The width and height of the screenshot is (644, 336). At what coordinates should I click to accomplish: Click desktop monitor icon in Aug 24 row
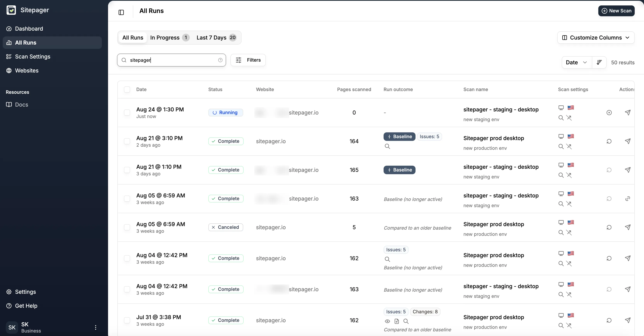[561, 108]
